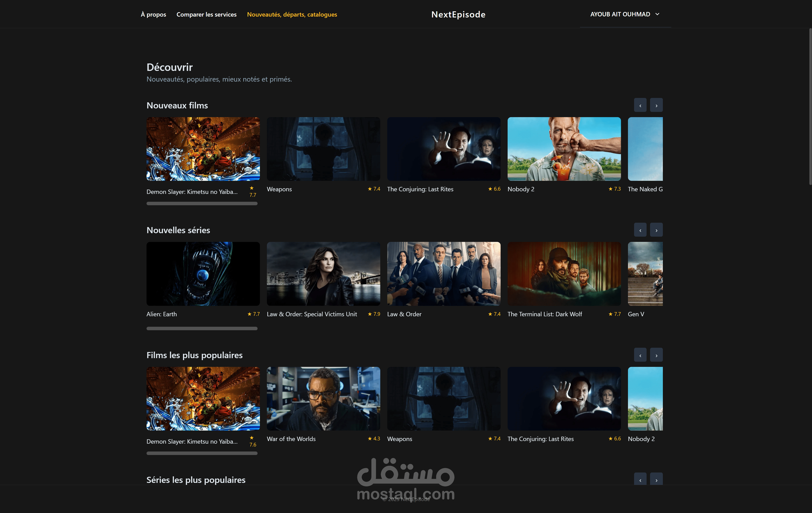Click Law & Order: Special Victims Unit title
Viewport: 812px width, 513px height.
pos(312,314)
